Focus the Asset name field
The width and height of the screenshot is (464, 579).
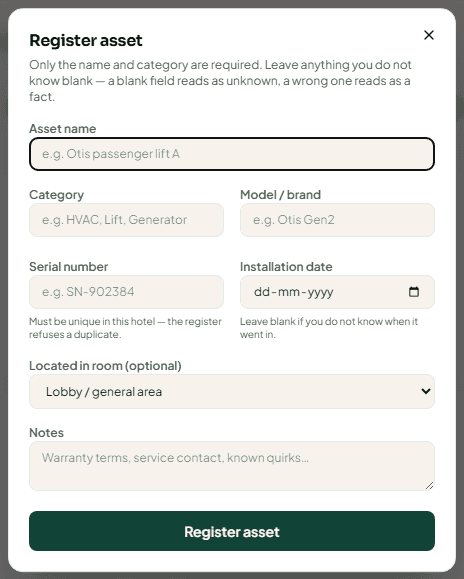(232, 154)
